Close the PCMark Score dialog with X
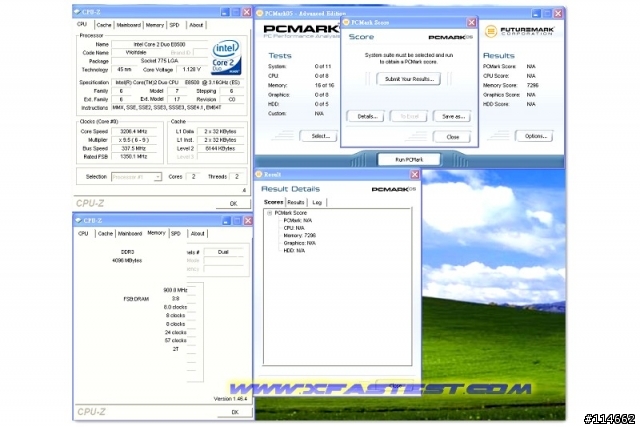Viewport: 640px width, 427px height. (471, 22)
